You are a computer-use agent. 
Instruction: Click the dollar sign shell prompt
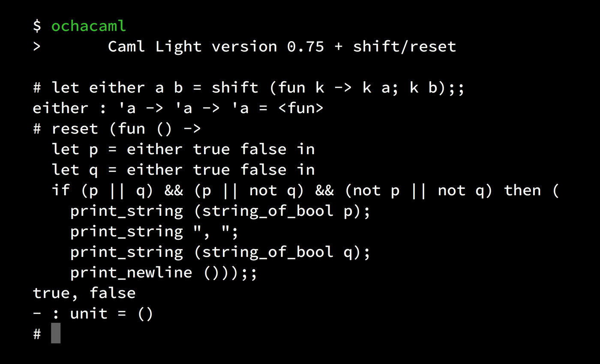(x=37, y=26)
